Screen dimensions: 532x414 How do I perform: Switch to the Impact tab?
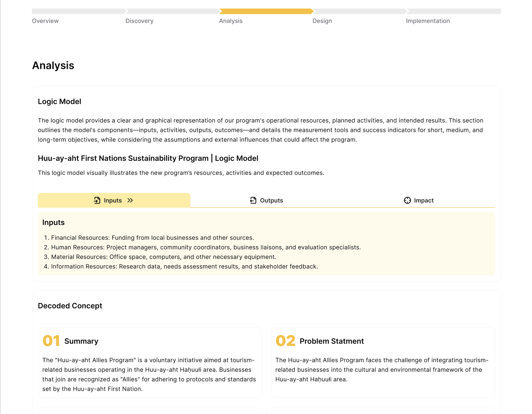click(419, 200)
